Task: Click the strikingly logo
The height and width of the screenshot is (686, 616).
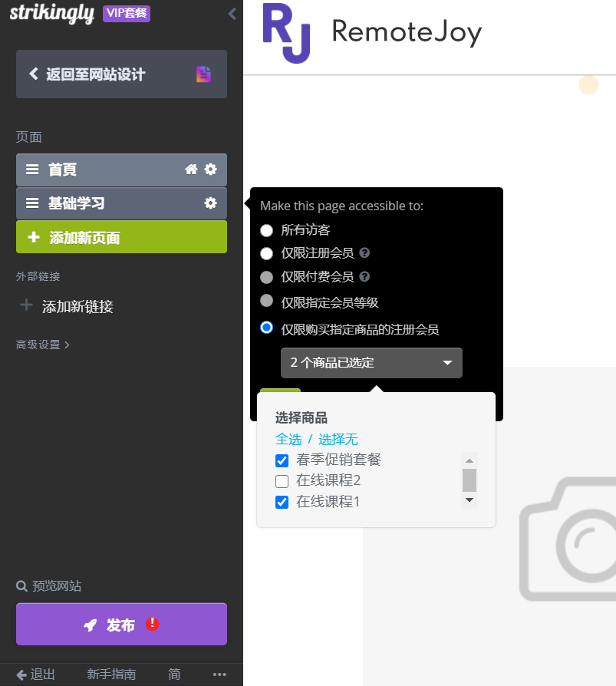Action: 51,13
